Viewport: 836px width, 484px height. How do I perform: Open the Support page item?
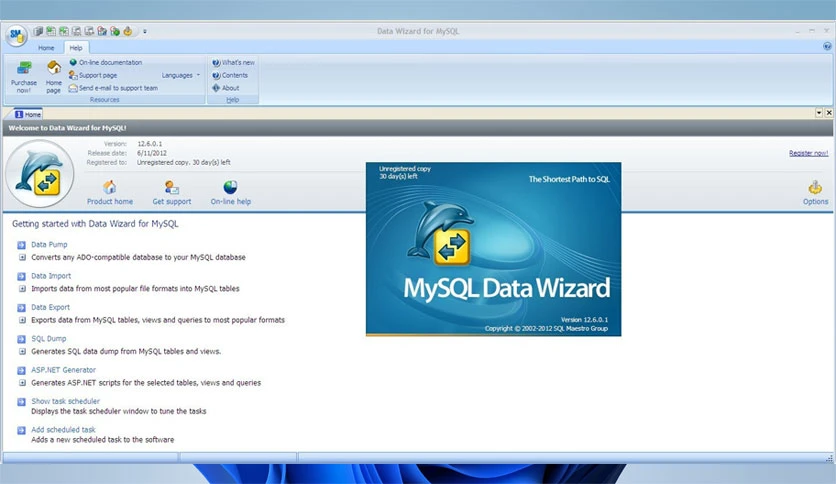tap(93, 75)
